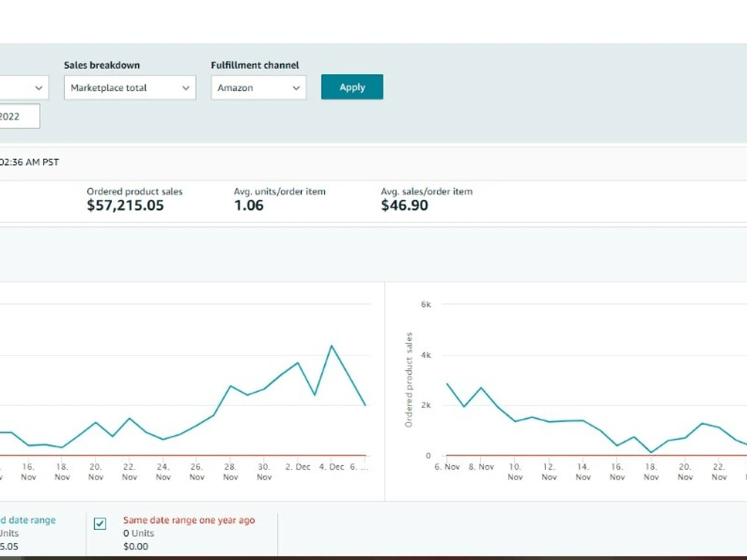
Task: Click the 2. Dec axis label on left chart
Action: tap(298, 467)
